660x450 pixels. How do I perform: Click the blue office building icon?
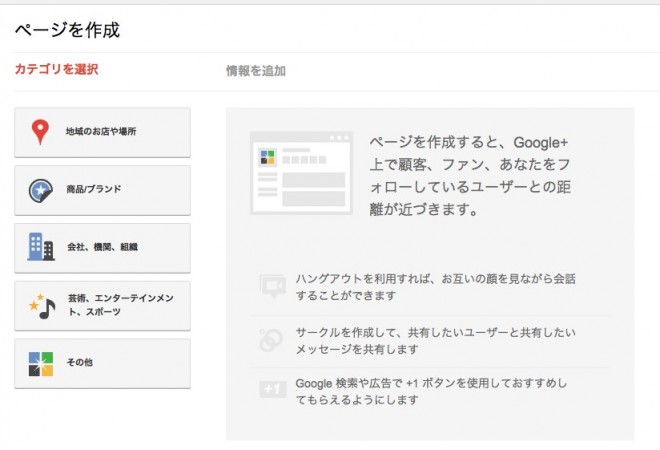[x=40, y=247]
